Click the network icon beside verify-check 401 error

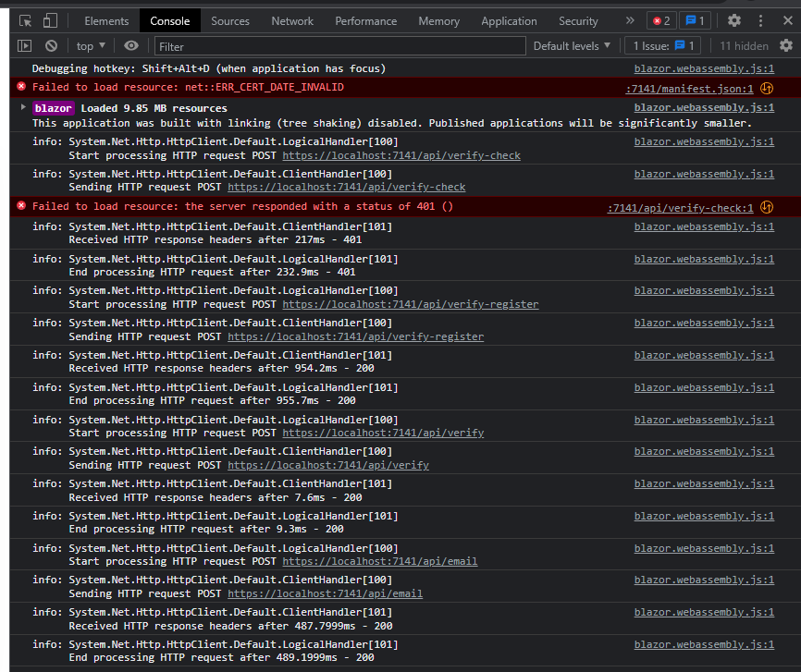click(766, 207)
